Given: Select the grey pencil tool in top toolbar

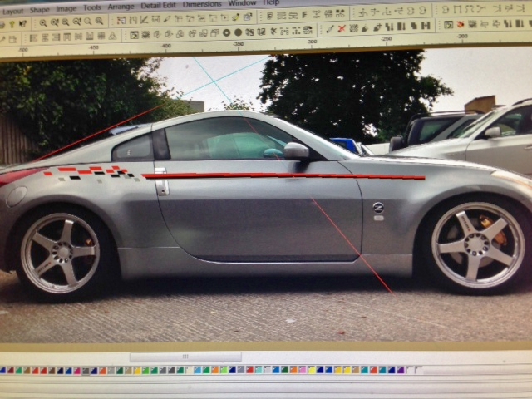Looking at the screenshot, I should 166,19.
